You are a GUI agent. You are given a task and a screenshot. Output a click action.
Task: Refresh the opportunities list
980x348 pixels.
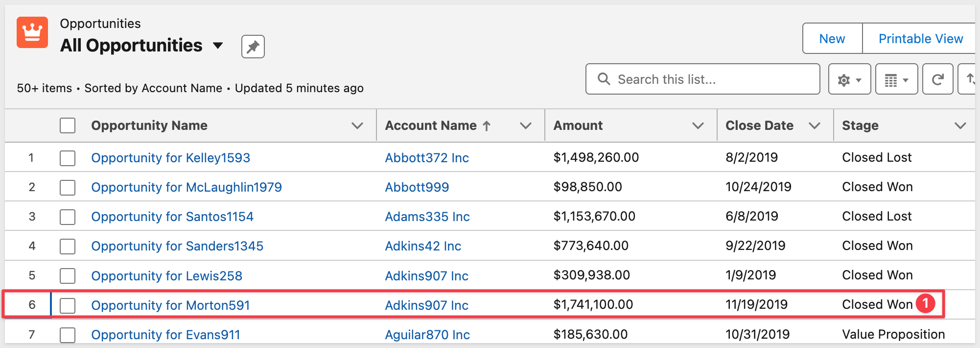point(937,79)
